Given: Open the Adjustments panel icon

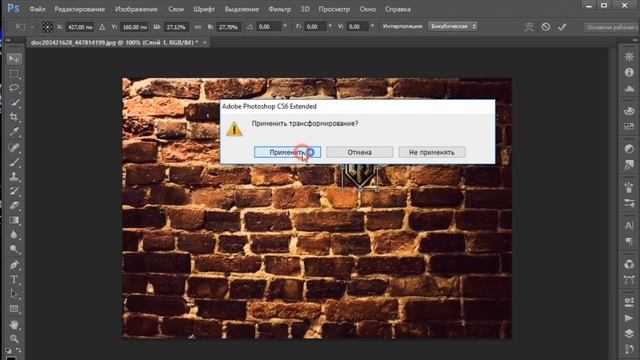Looking at the screenshot, I should [629, 149].
